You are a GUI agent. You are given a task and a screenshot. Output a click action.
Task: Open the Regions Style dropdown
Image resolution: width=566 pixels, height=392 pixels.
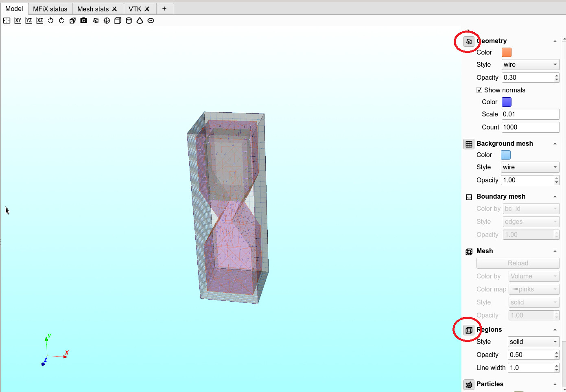[533, 342]
